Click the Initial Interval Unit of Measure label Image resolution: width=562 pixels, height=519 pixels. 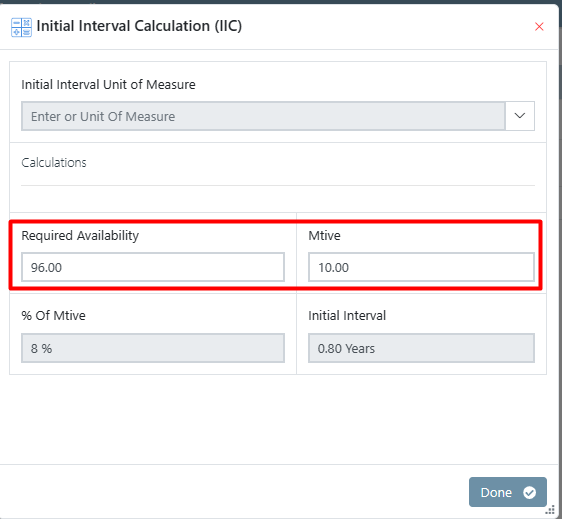pyautogui.click(x=108, y=85)
